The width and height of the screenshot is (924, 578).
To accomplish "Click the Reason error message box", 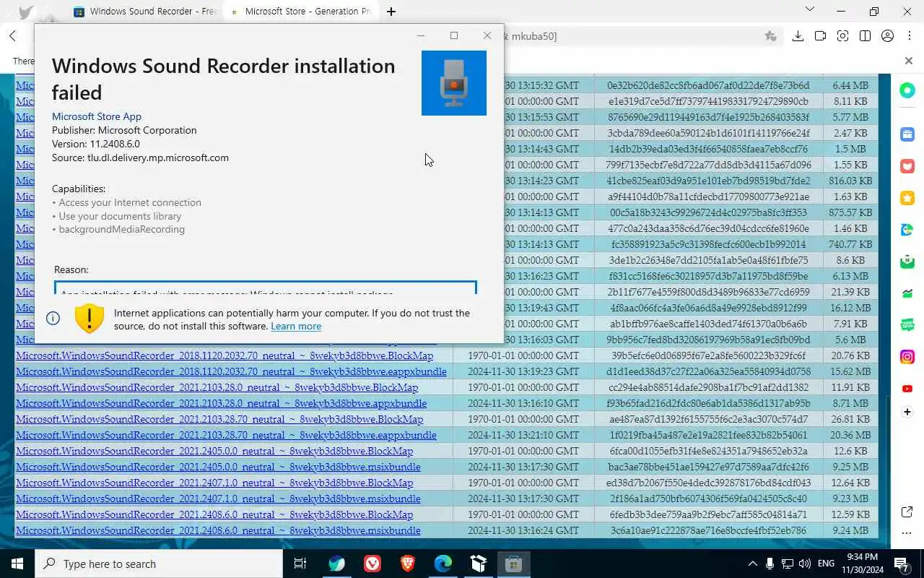I will (266, 288).
